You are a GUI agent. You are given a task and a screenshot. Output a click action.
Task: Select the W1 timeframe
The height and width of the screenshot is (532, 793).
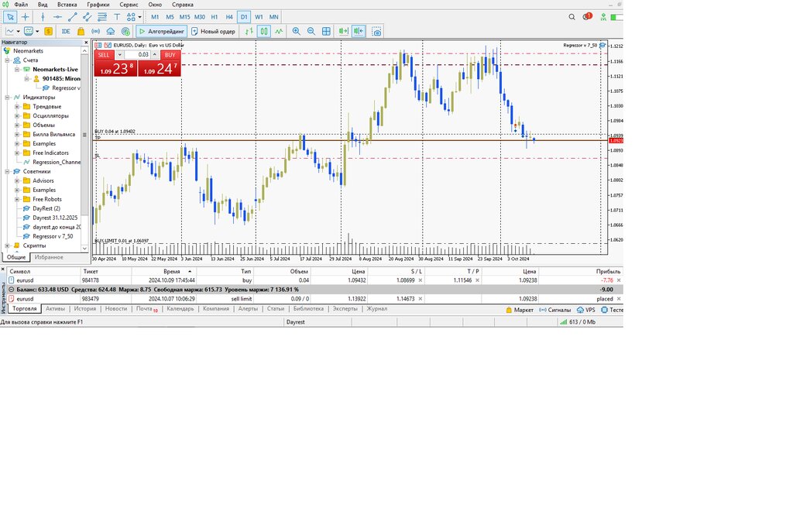[259, 17]
